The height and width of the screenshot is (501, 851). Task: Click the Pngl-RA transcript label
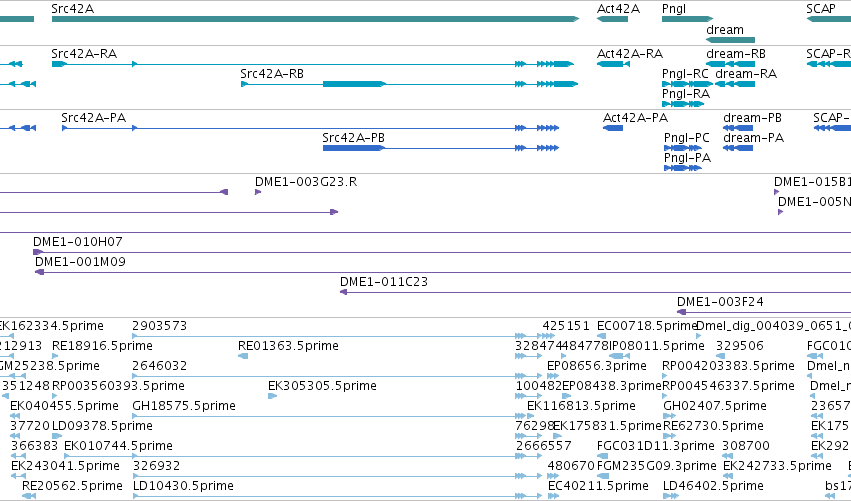pos(686,94)
